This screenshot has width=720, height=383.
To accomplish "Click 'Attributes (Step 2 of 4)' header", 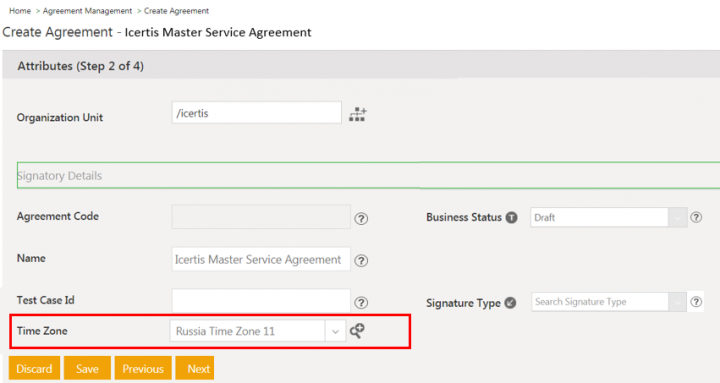I will coord(81,66).
